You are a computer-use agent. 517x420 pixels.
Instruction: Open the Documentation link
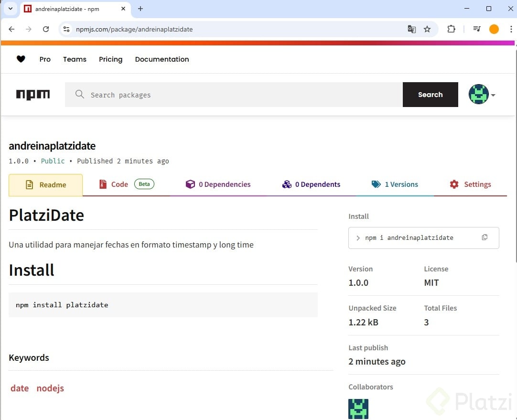(x=162, y=59)
